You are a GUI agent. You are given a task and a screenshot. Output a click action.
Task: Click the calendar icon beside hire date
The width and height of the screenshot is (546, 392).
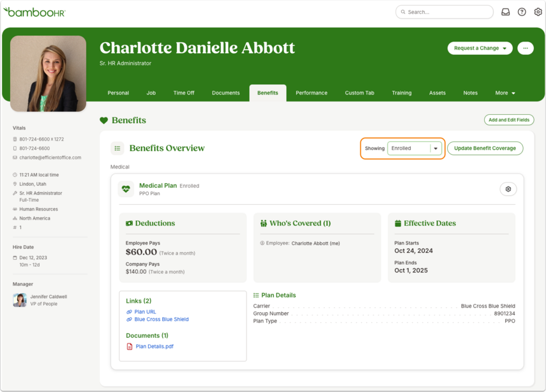15,258
